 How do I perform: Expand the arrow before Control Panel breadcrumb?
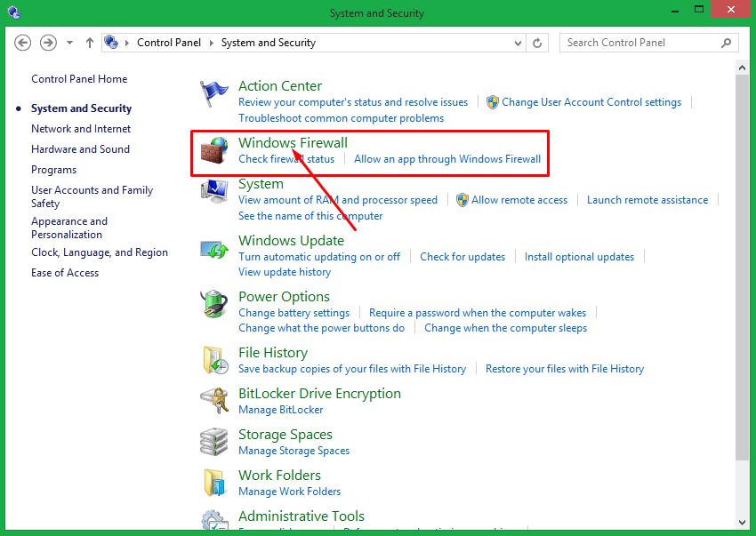point(127,43)
